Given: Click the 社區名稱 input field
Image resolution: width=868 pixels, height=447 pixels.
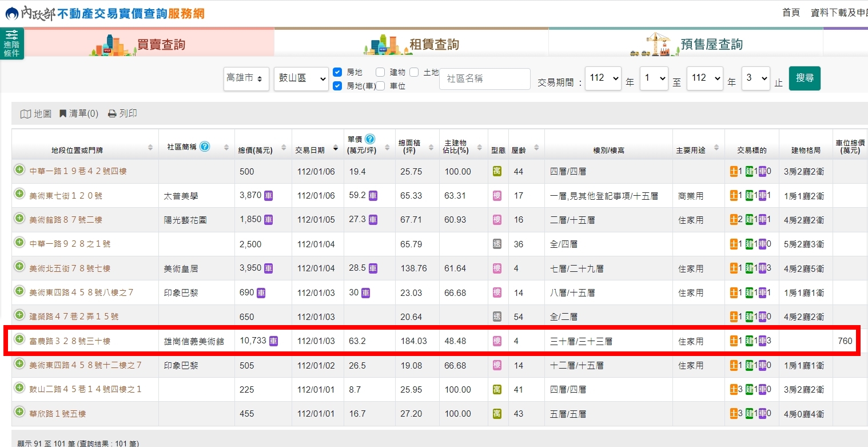Looking at the screenshot, I should point(485,78).
